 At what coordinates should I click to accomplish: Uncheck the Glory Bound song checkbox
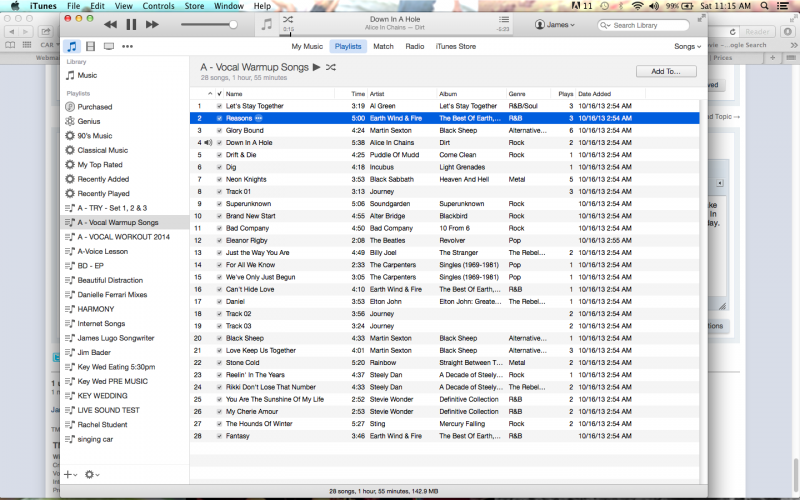[x=219, y=131]
